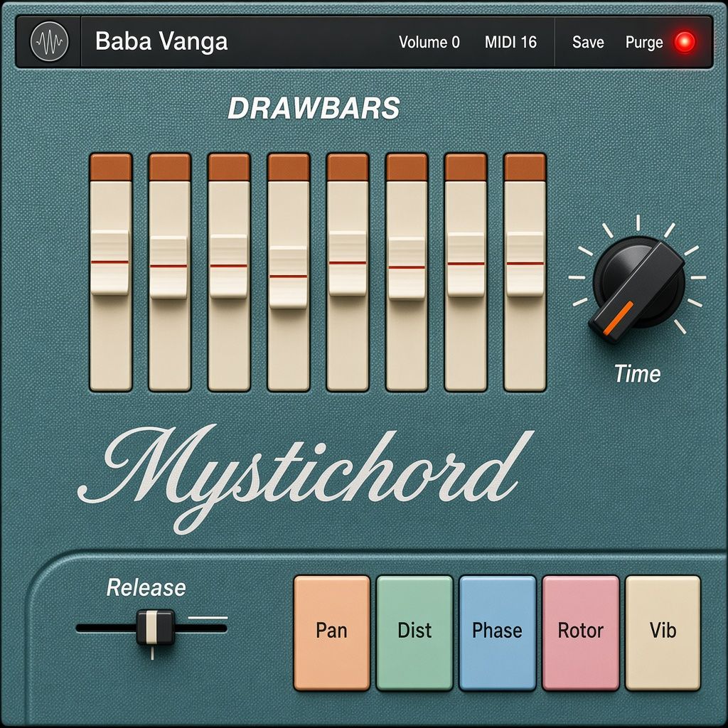
Task: Click the Release slider thumb
Action: point(155,627)
